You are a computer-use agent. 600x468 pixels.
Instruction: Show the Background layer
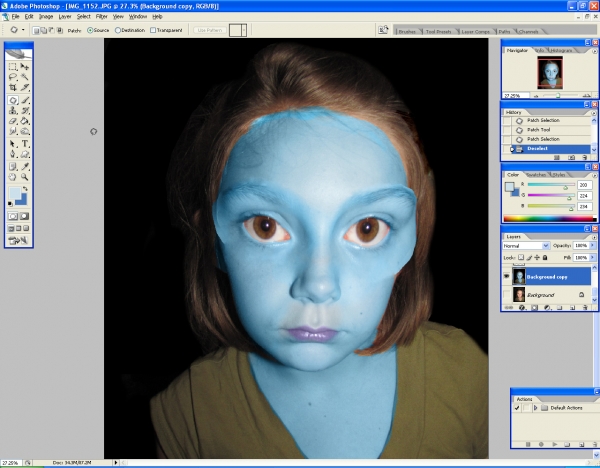click(507, 295)
